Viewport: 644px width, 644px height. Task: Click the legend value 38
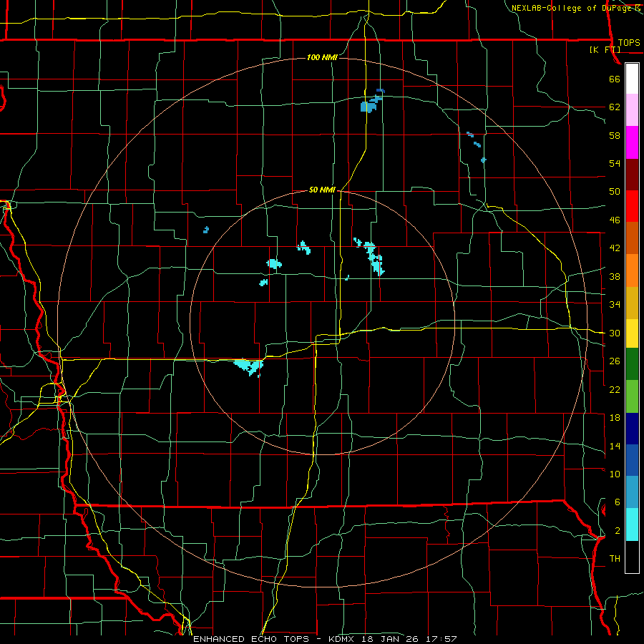tap(615, 276)
